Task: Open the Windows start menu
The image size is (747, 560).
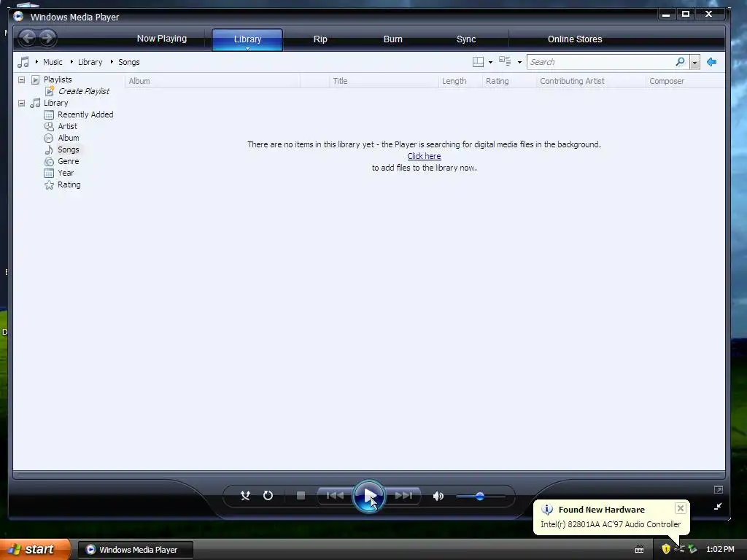Action: click(35, 549)
